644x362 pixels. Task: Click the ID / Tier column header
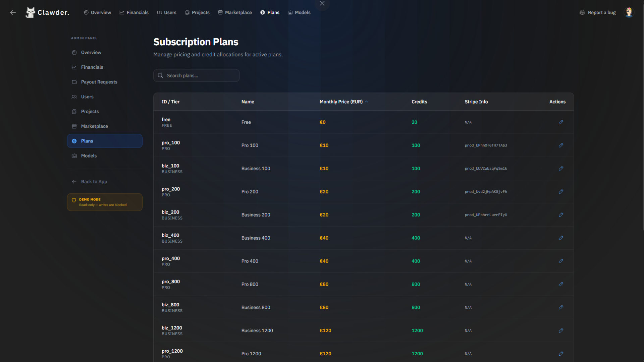point(170,102)
